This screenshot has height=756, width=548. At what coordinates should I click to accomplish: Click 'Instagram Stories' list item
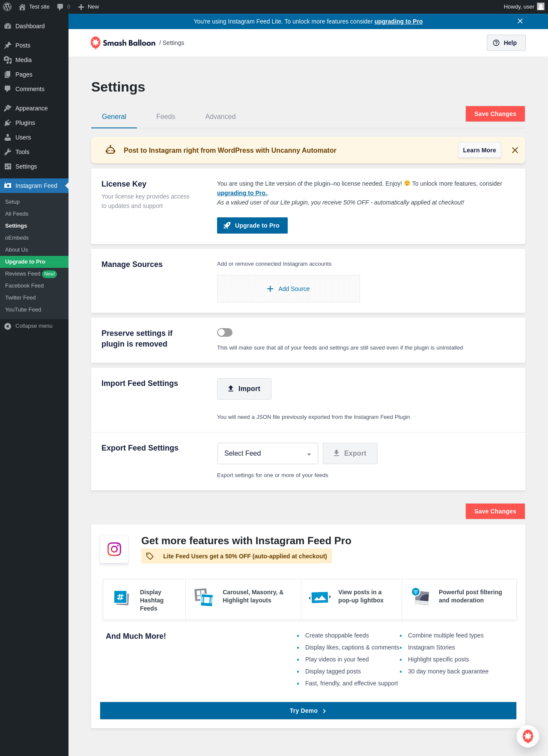(432, 647)
